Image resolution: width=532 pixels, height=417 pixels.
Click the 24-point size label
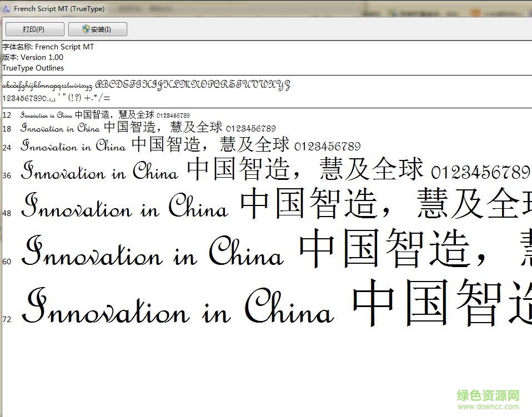(x=7, y=148)
